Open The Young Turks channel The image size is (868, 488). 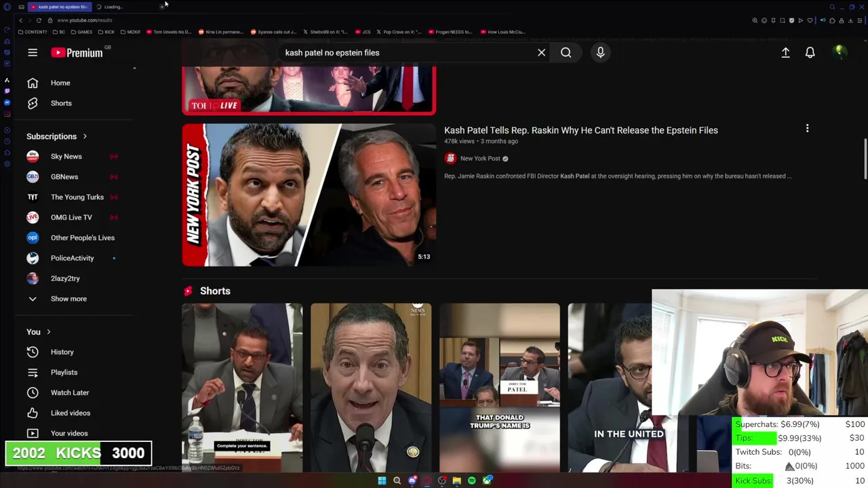[x=77, y=197]
